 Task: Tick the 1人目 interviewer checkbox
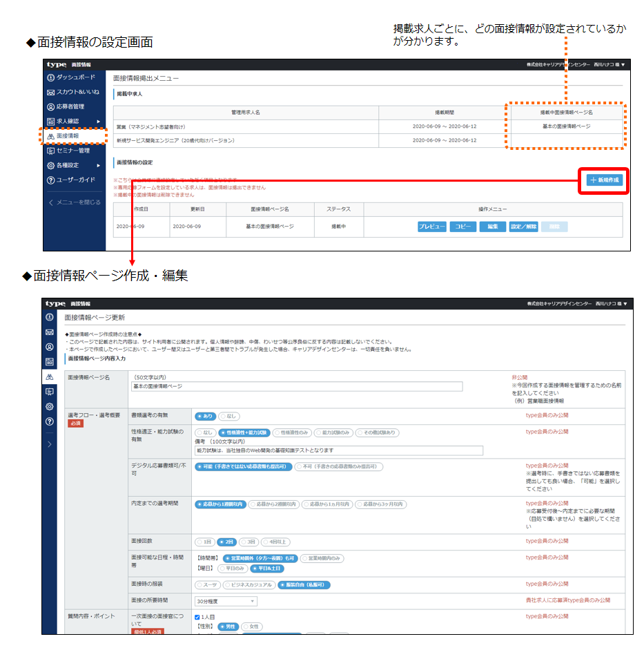point(198,617)
